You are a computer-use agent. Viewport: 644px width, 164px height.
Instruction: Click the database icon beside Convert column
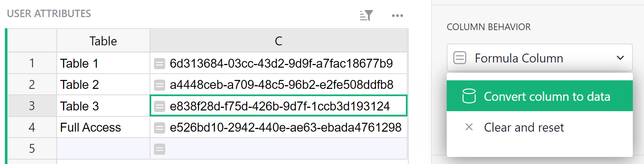[469, 96]
